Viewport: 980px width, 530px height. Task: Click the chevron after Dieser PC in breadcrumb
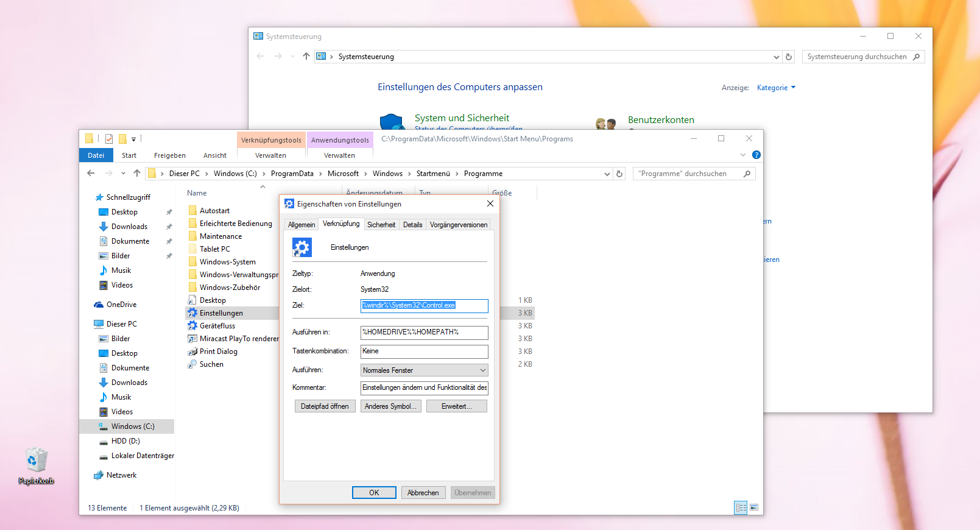[207, 174]
